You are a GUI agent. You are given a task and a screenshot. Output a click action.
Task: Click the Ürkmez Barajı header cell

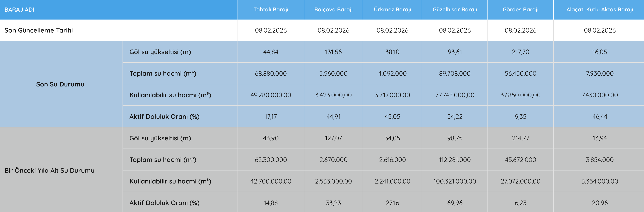coord(392,10)
